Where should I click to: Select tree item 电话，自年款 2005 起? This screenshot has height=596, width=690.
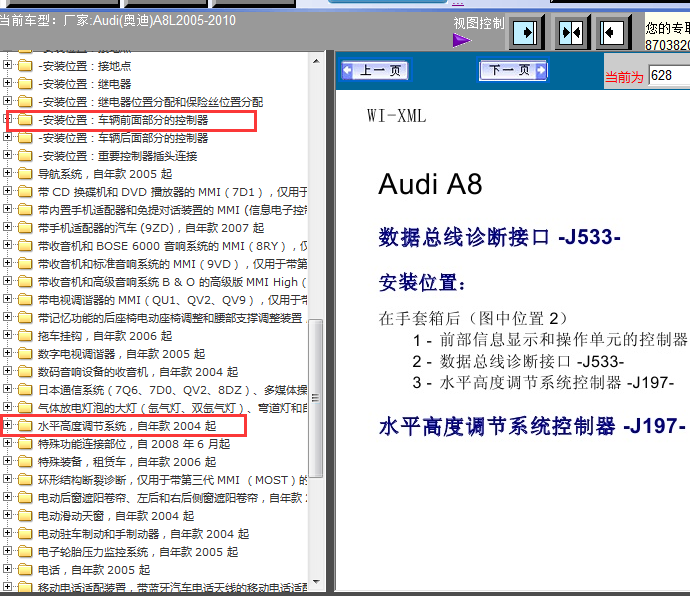coord(94,570)
